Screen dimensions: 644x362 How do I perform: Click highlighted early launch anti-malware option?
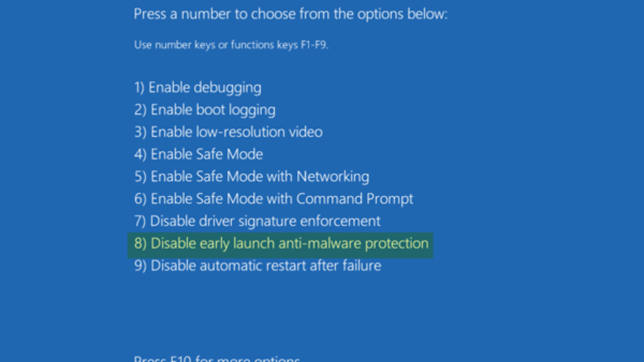point(281,243)
